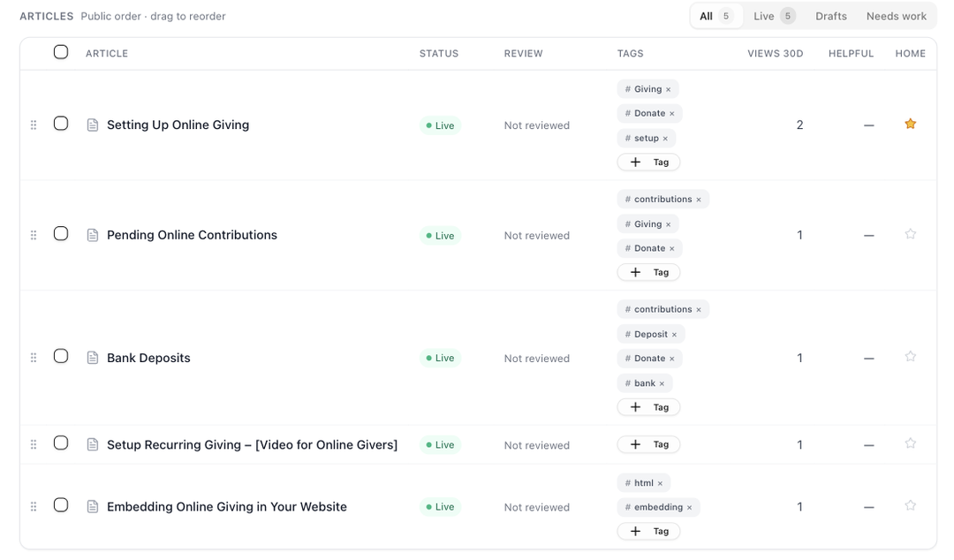
Task: Click drag handle for Embedding Online Giving row
Action: [34, 506]
